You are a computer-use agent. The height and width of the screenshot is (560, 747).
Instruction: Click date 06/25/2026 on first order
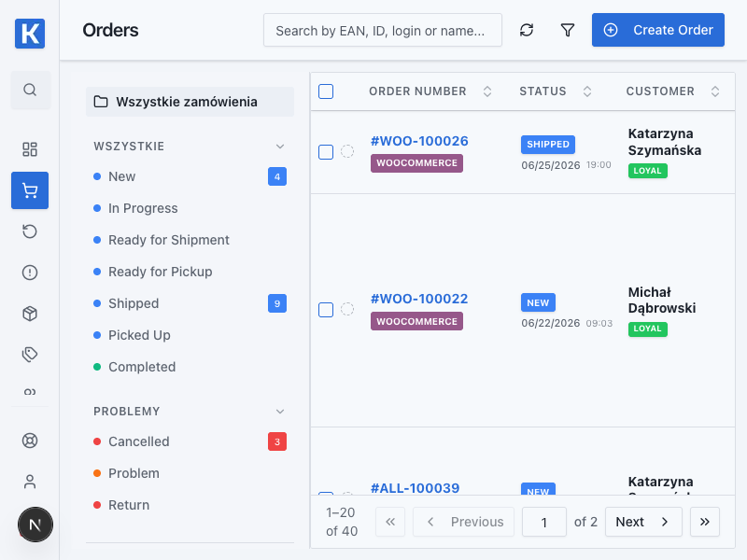click(x=551, y=165)
